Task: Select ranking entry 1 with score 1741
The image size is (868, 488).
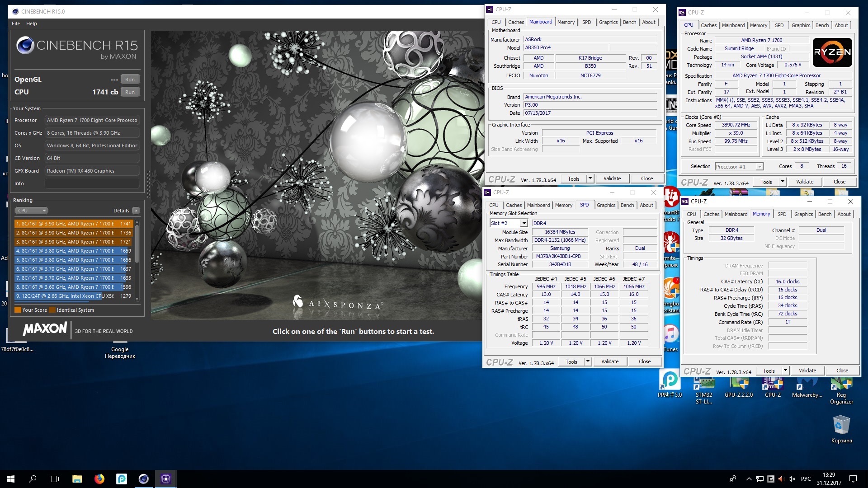Action: click(74, 224)
